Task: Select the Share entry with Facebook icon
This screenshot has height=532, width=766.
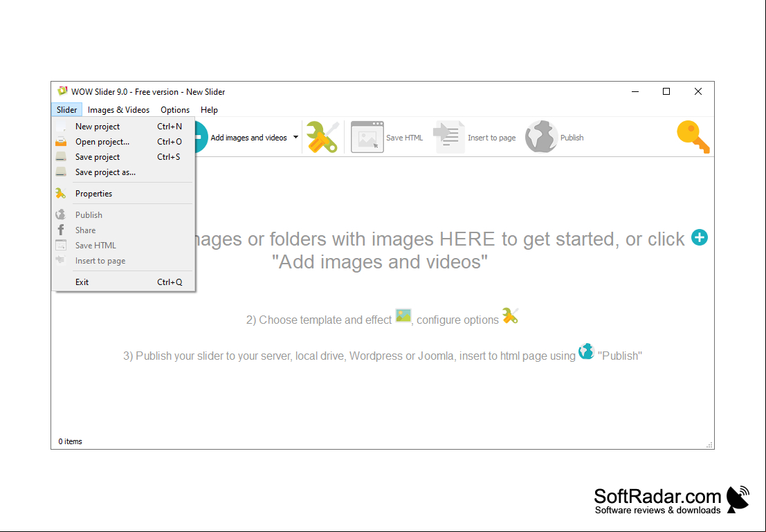Action: point(123,230)
